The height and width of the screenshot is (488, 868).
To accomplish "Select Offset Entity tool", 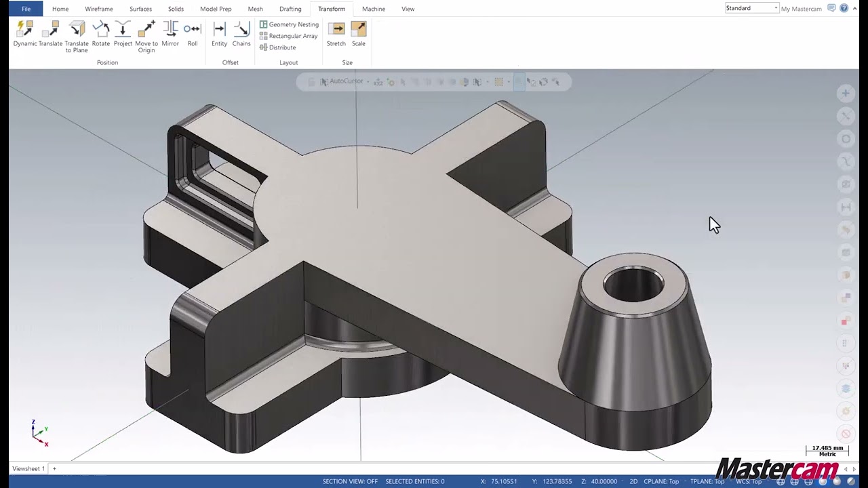I will [x=219, y=34].
